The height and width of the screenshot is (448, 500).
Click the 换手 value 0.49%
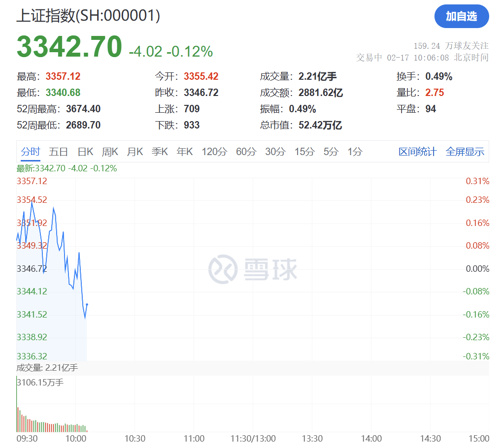439,76
